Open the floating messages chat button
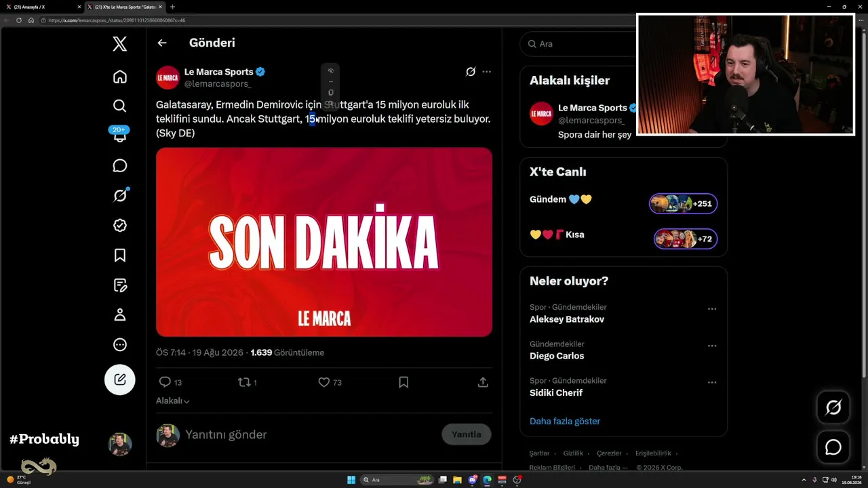 pos(833,447)
